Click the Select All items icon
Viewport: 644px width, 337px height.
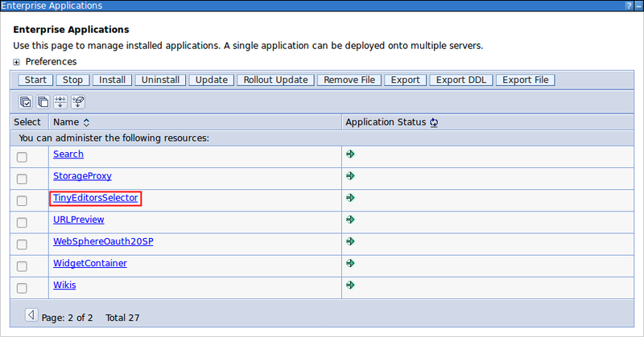(26, 102)
